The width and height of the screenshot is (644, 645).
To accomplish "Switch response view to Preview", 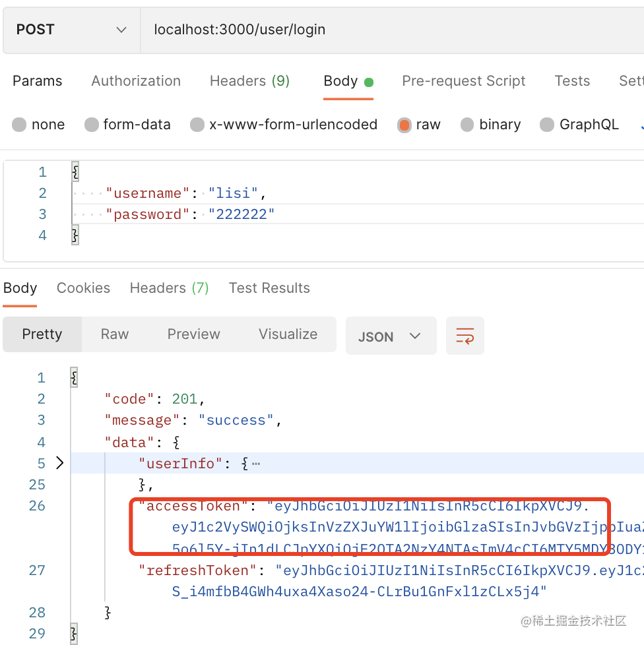I will [194, 334].
